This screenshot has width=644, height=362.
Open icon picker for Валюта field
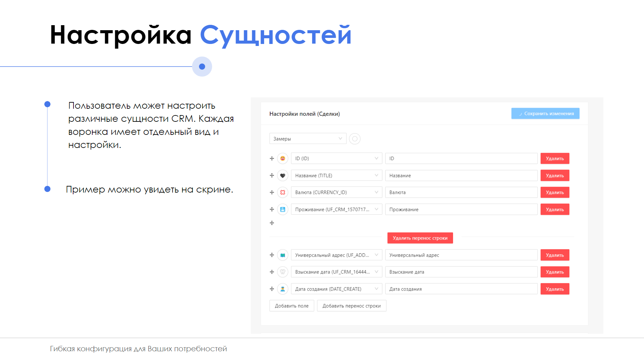pos(283,192)
